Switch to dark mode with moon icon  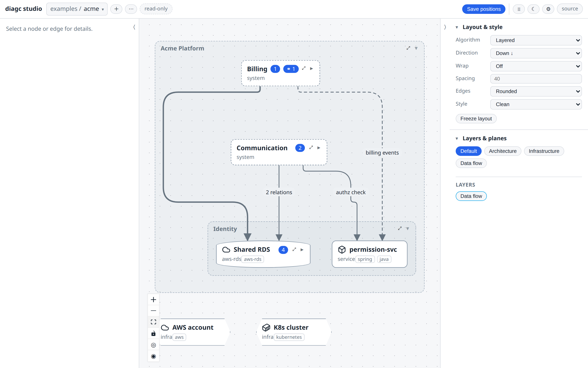533,9
